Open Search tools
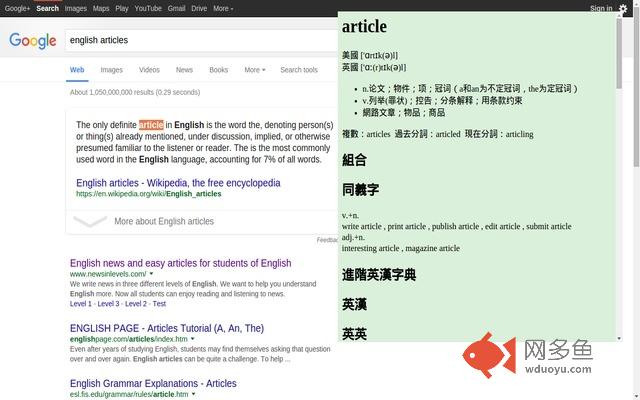 pyautogui.click(x=299, y=70)
